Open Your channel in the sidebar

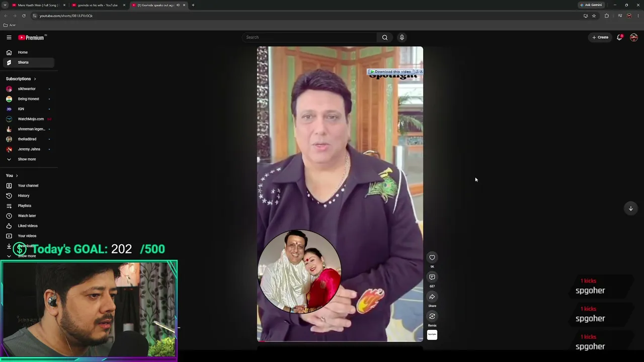(x=29, y=186)
